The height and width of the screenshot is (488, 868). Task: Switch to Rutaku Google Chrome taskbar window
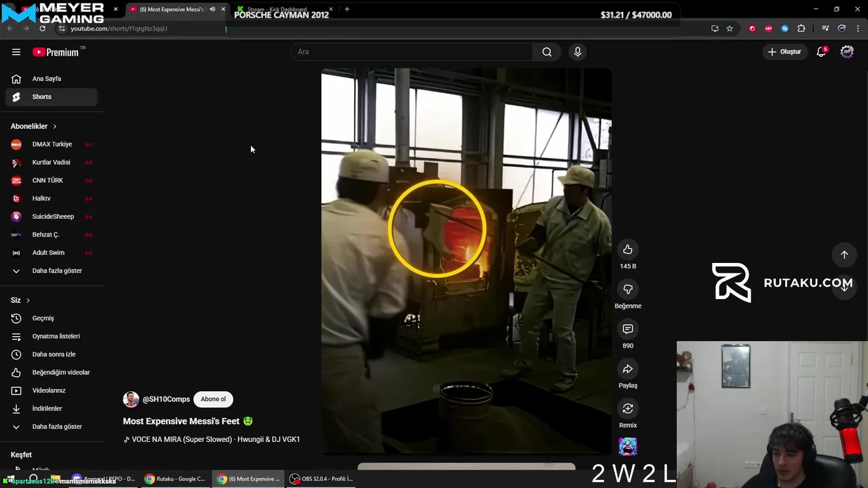[175, 479]
